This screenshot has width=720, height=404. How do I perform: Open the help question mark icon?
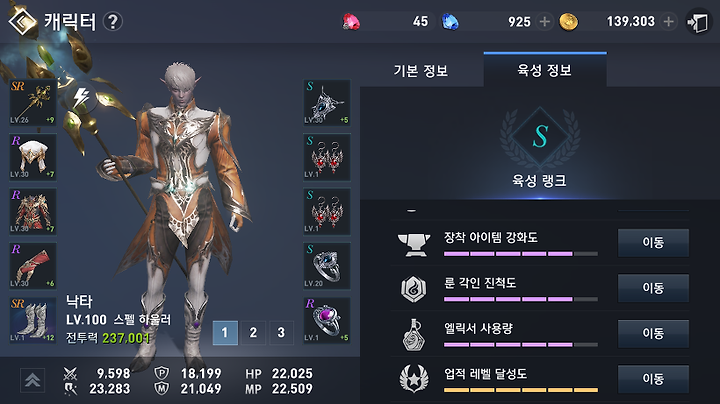pyautogui.click(x=113, y=22)
